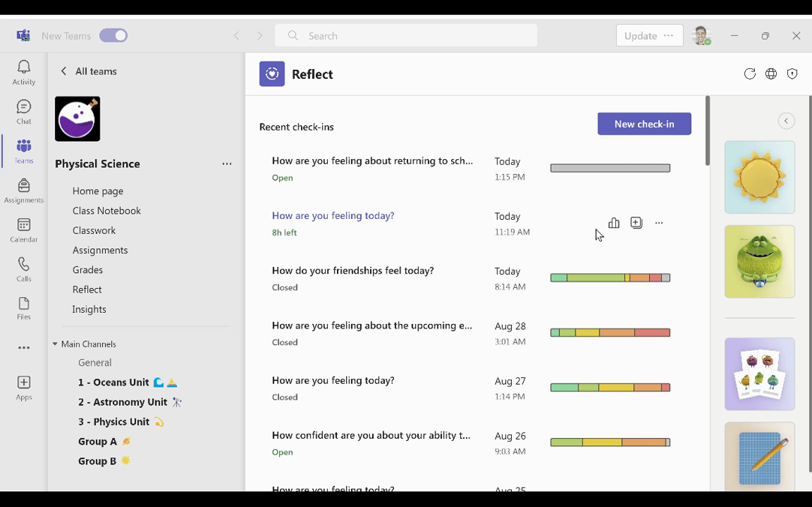Open the check-in duplicate (add) icon

(x=636, y=223)
